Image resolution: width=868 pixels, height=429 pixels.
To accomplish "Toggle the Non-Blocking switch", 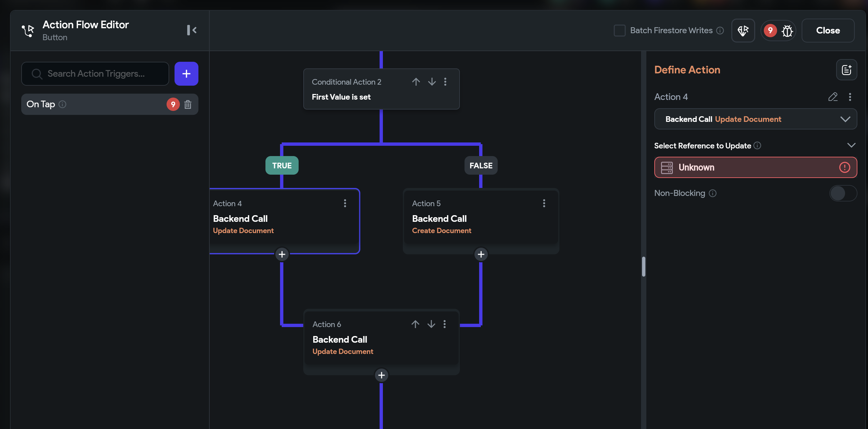I will tap(843, 193).
